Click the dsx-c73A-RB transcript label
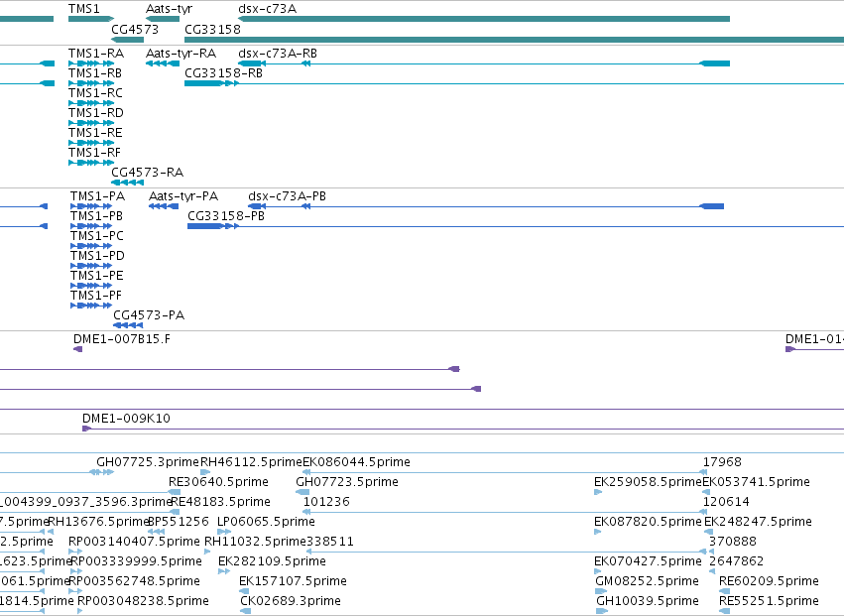The width and height of the screenshot is (844, 616). click(278, 54)
